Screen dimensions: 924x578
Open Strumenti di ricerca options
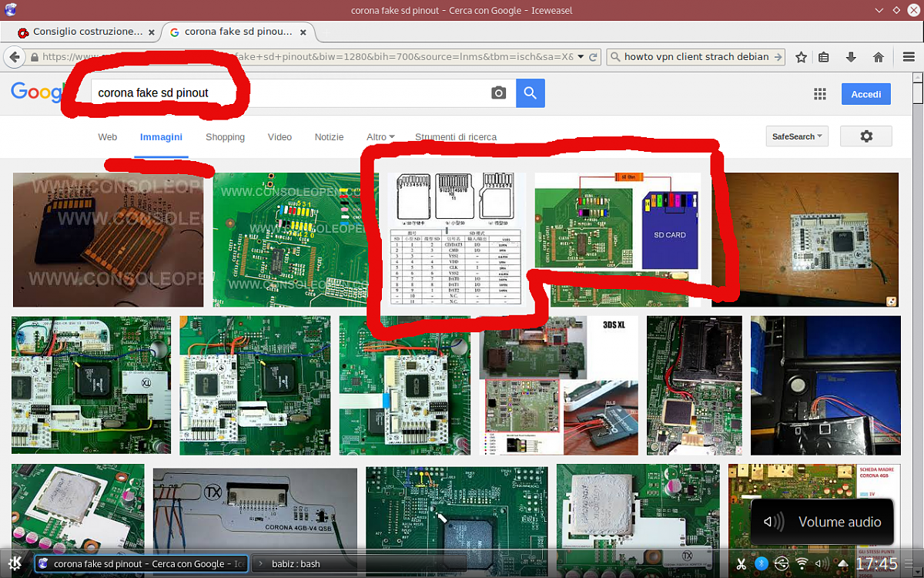coord(456,137)
